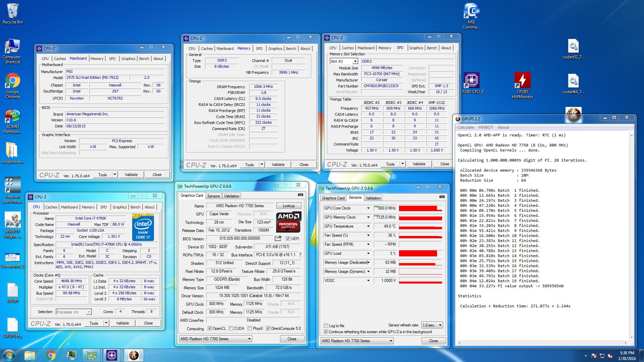Open the Slot #2 memory slot dropdown
This screenshot has height=362, width=644.
(344, 61)
